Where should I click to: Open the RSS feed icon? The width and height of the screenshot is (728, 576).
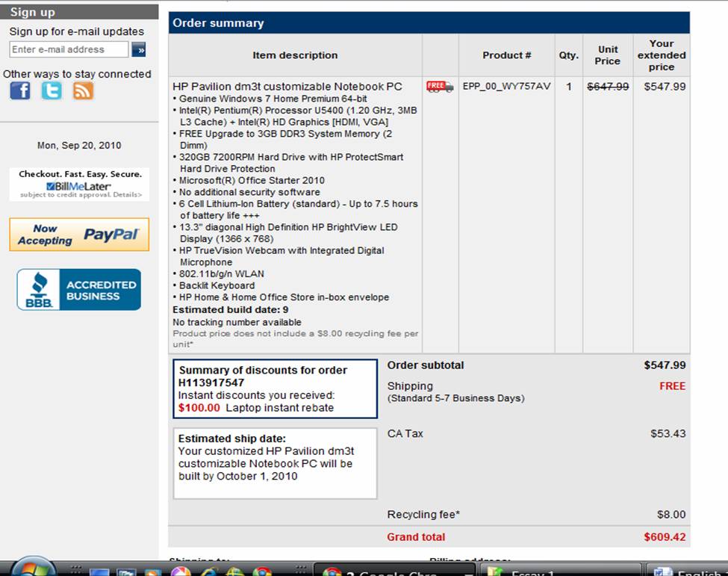tap(83, 90)
